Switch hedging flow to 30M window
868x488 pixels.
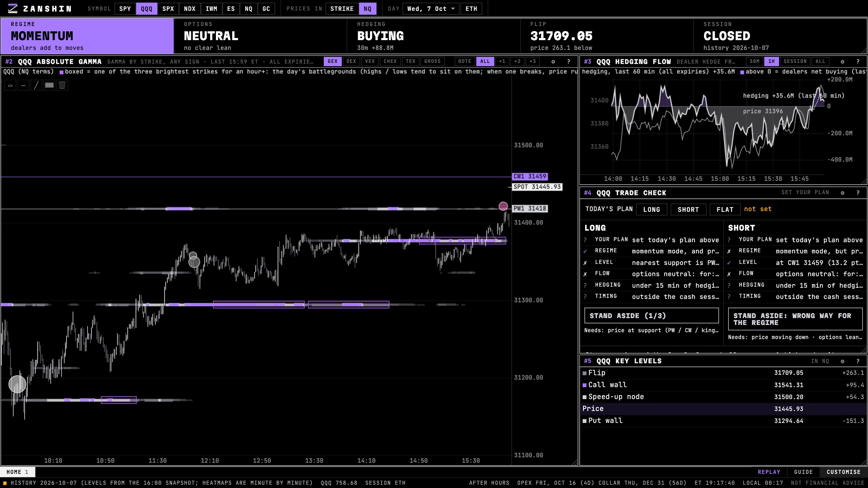pos(754,61)
